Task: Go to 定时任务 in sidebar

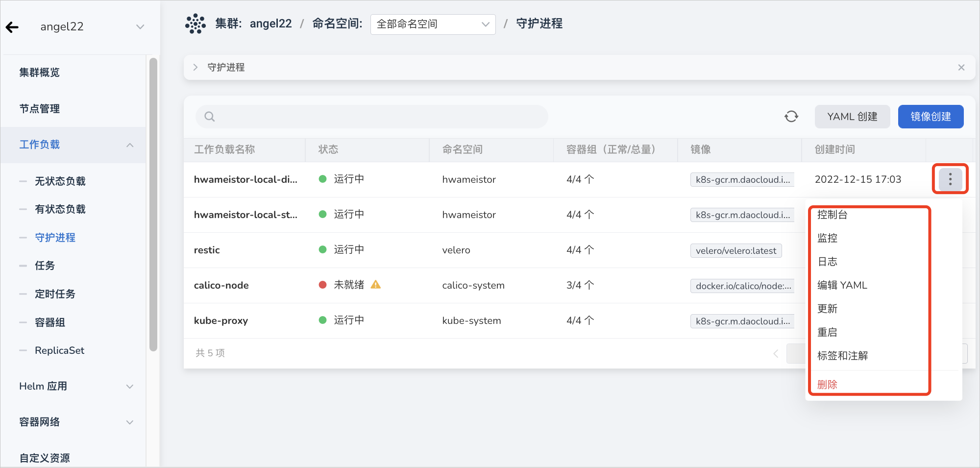Action: click(x=55, y=294)
